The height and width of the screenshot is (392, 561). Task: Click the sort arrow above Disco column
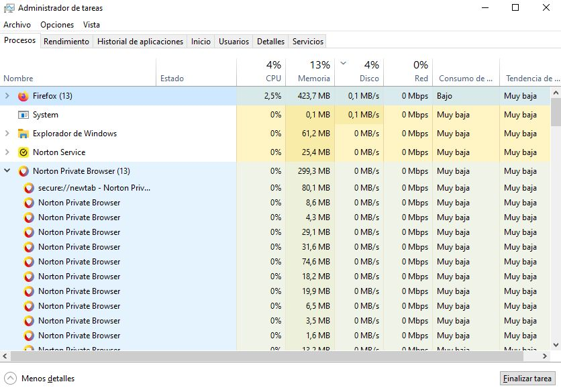click(343, 63)
